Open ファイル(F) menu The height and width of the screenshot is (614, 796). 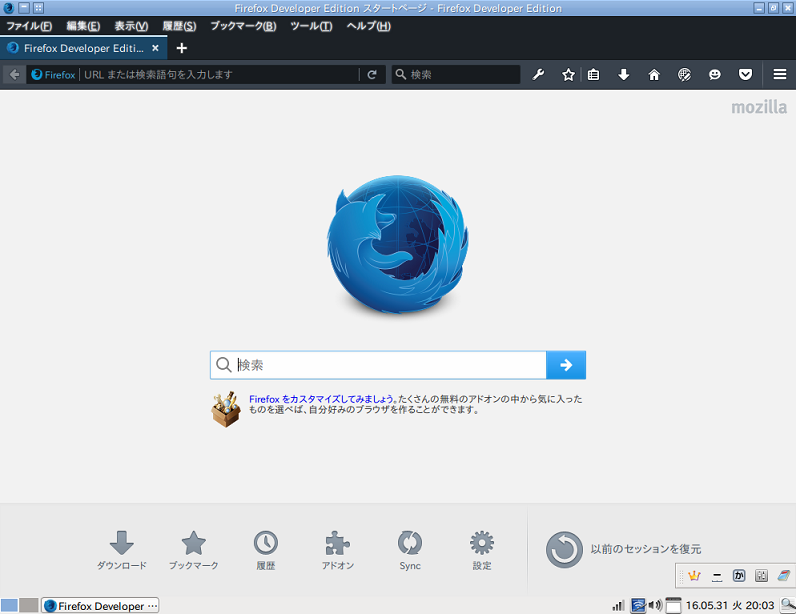29,26
